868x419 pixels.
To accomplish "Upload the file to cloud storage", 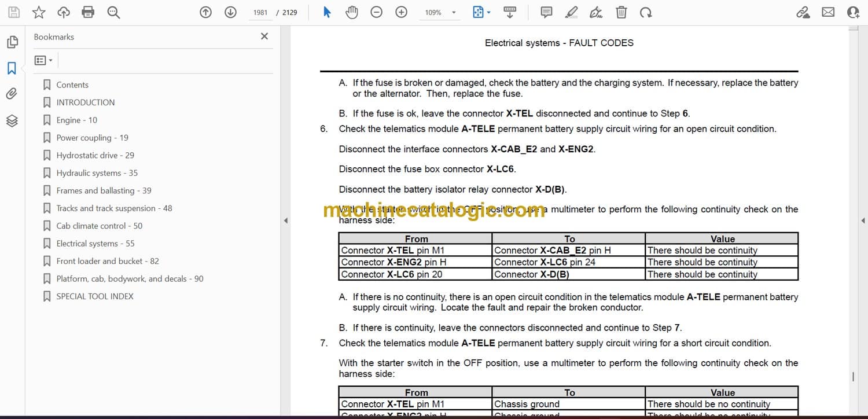I will [64, 12].
